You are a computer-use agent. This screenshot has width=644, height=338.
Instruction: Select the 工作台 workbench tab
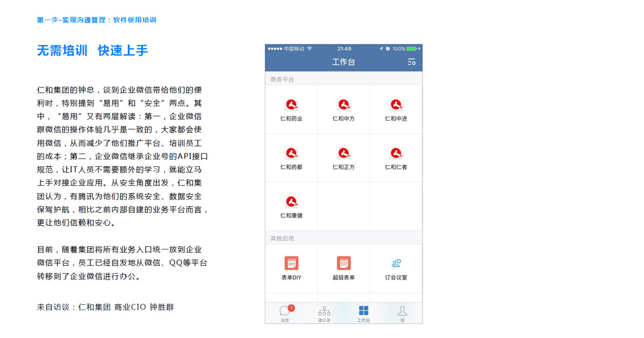[x=364, y=314]
